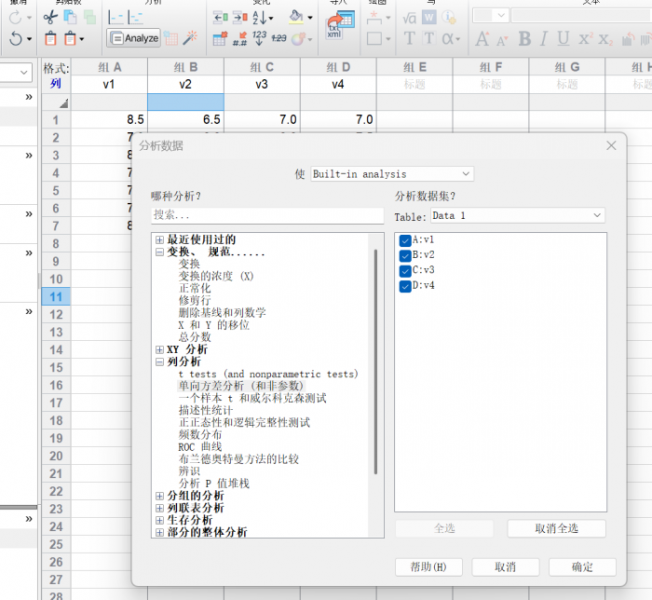Click the analysis search field
The height and width of the screenshot is (600, 652).
(267, 215)
